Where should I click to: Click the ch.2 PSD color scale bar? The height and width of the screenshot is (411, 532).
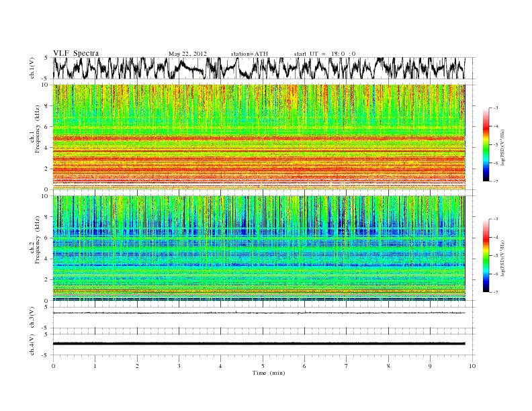486,256
